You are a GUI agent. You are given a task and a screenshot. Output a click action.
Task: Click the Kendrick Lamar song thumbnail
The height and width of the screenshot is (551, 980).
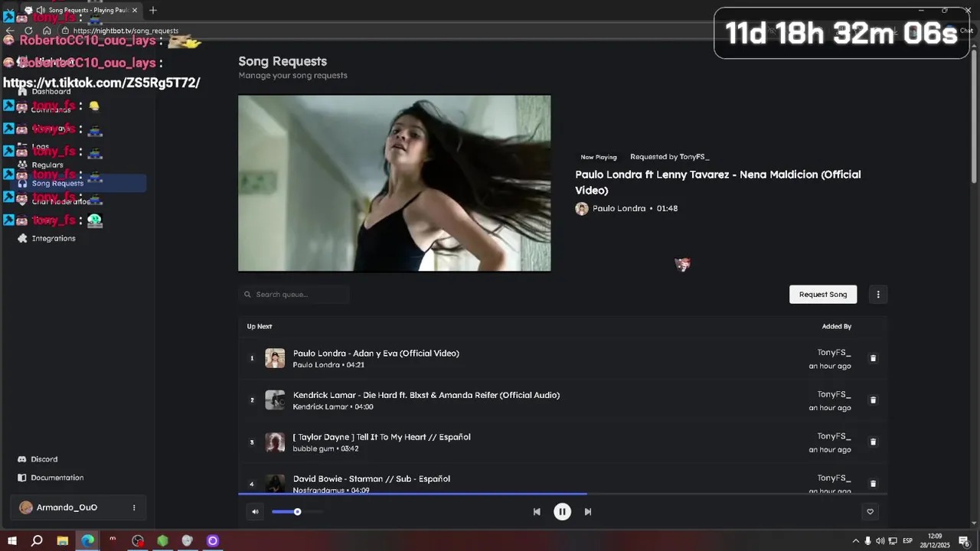coord(275,400)
